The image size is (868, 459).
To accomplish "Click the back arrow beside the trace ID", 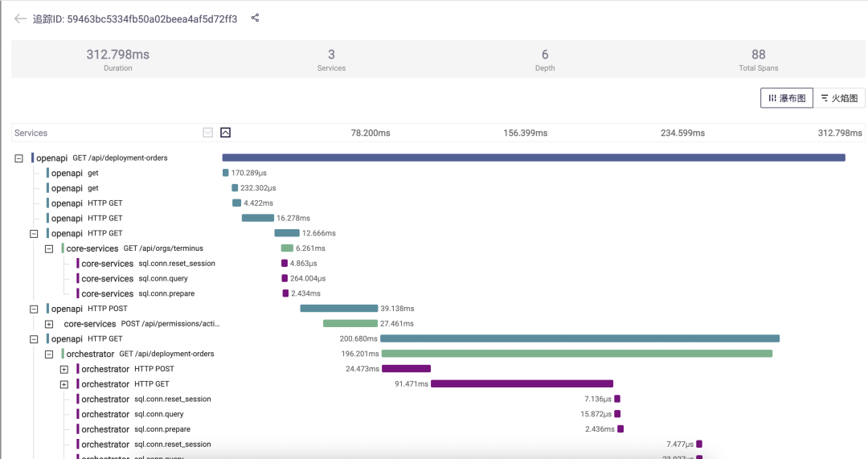I will (x=20, y=18).
